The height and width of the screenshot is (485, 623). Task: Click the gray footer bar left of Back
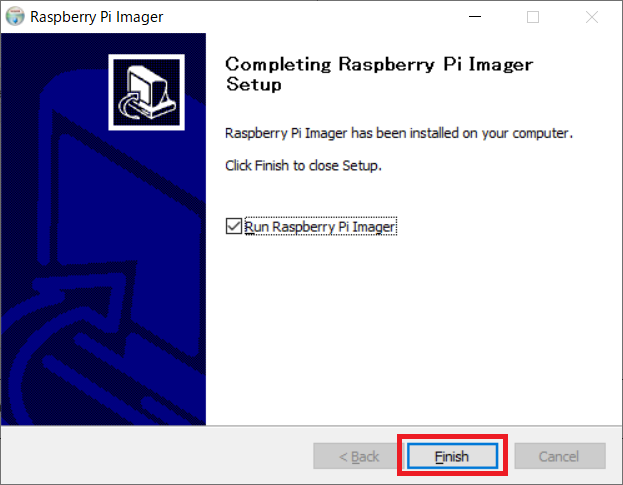[x=157, y=456]
